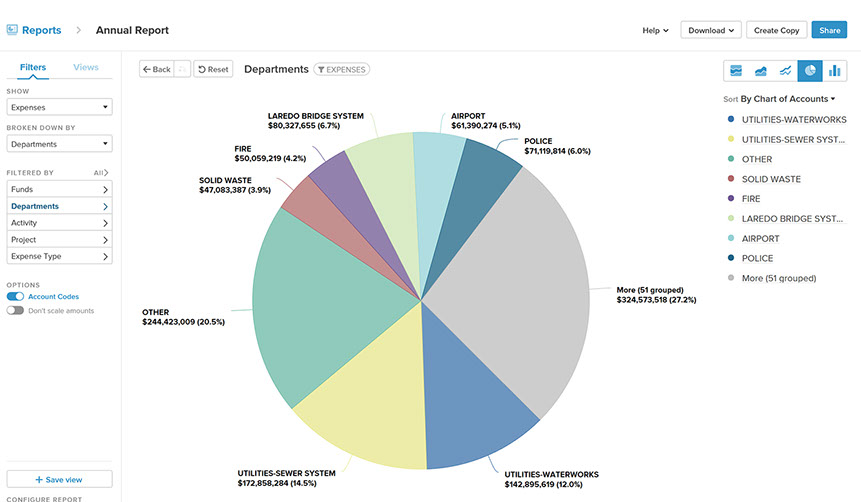
Task: Open the Show Expenses dropdown
Action: coord(59,107)
